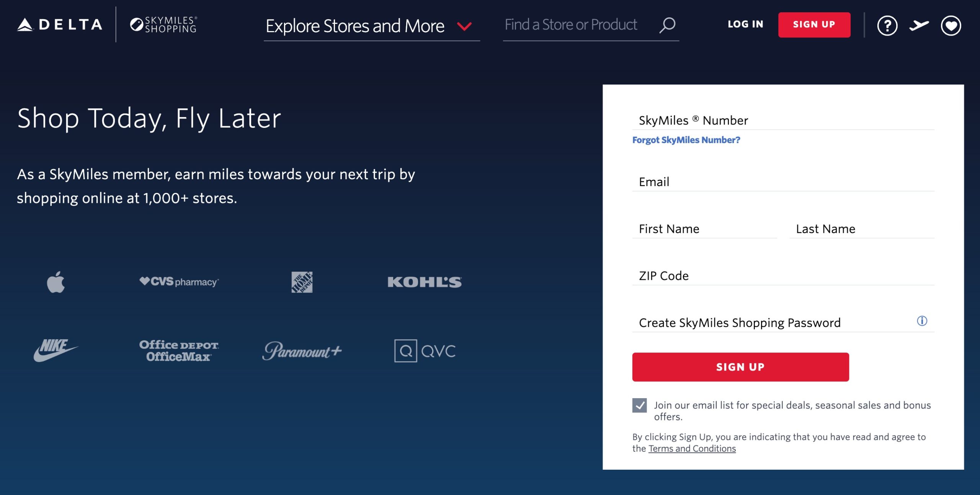Open the help question mark icon
This screenshot has width=980, height=495.
point(887,26)
